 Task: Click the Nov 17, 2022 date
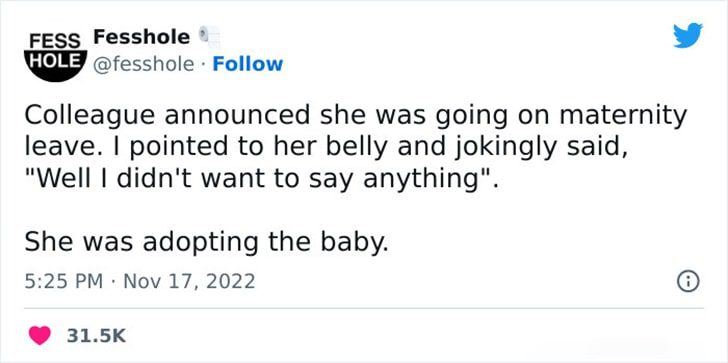[x=188, y=281]
